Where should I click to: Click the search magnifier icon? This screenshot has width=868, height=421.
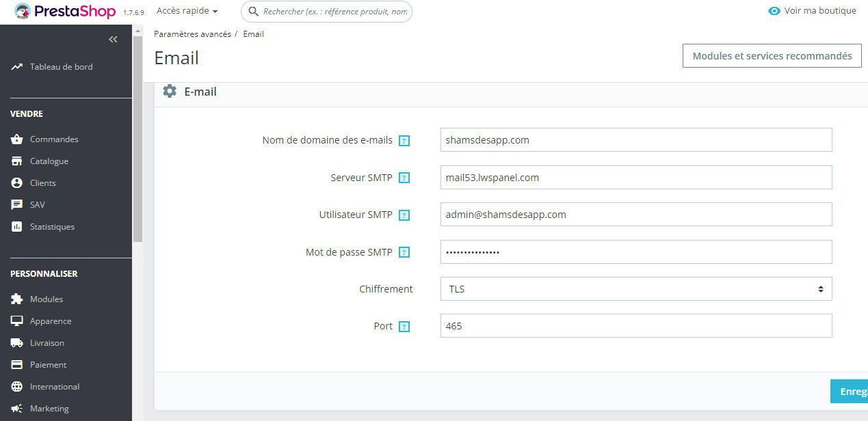[x=253, y=12]
